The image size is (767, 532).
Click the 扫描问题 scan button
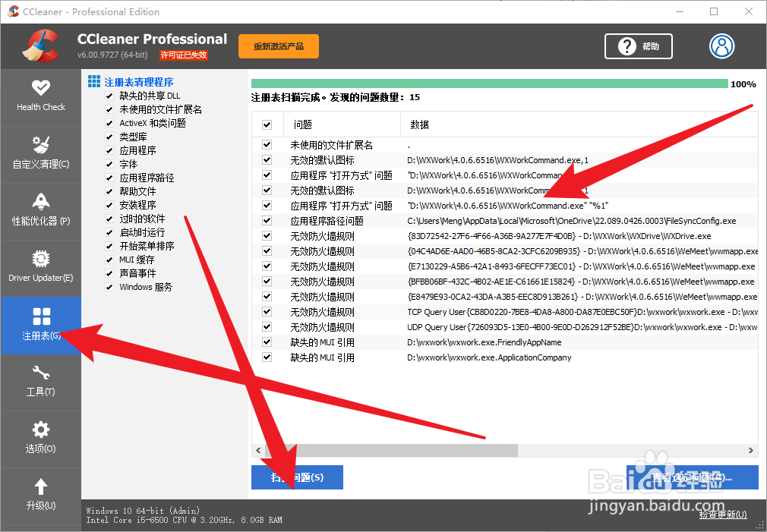(x=297, y=477)
